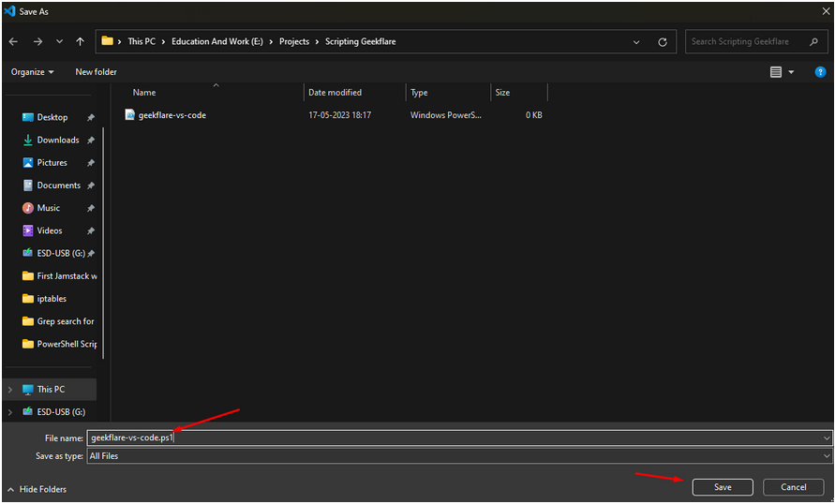835x504 pixels.
Task: Open view options dropdown arrow
Action: pyautogui.click(x=791, y=72)
